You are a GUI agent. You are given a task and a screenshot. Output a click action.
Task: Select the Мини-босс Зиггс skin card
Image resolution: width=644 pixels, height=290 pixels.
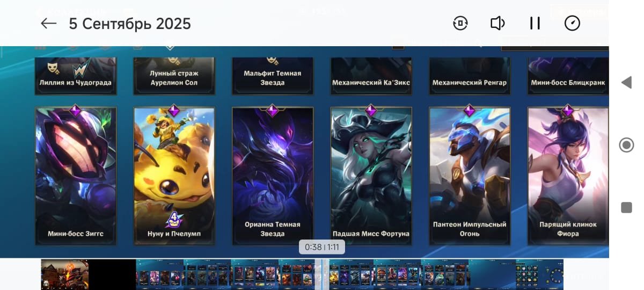coord(76,176)
